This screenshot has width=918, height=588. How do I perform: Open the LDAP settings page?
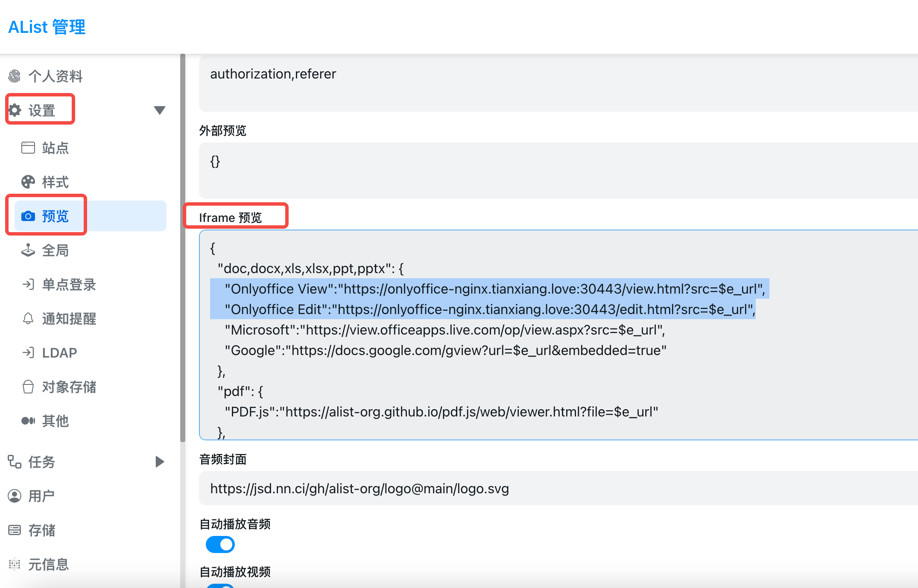tap(59, 352)
